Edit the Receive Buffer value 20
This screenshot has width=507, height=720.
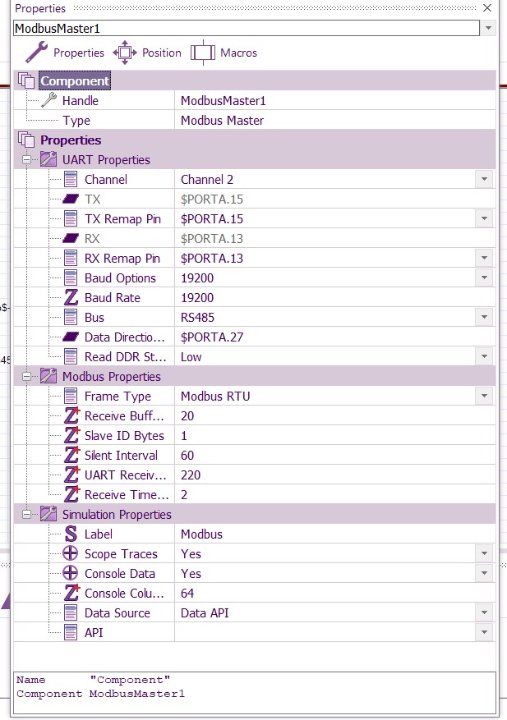[335, 416]
